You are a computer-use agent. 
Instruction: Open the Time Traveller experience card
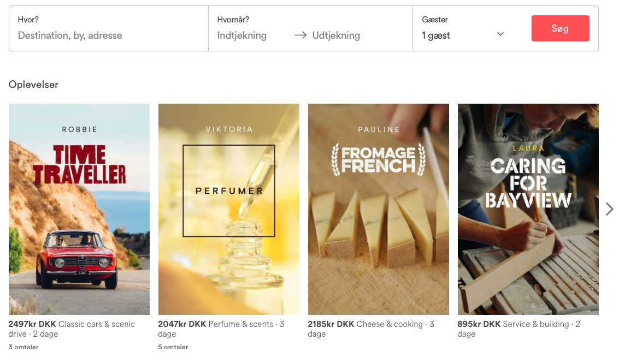79,209
